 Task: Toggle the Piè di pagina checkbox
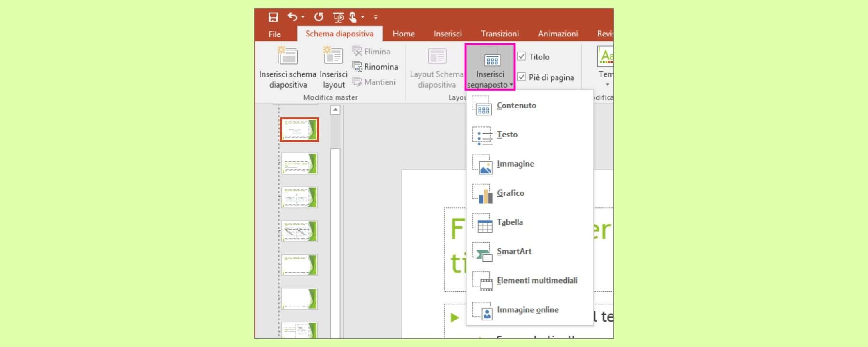(x=521, y=77)
